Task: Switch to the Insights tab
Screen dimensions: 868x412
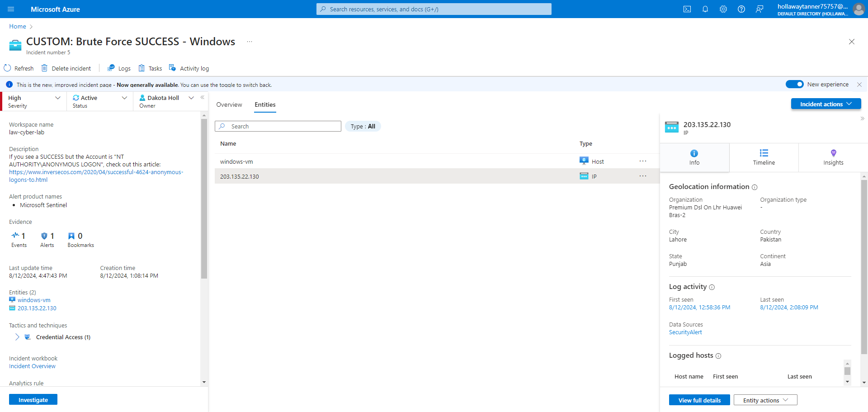Action: point(833,157)
